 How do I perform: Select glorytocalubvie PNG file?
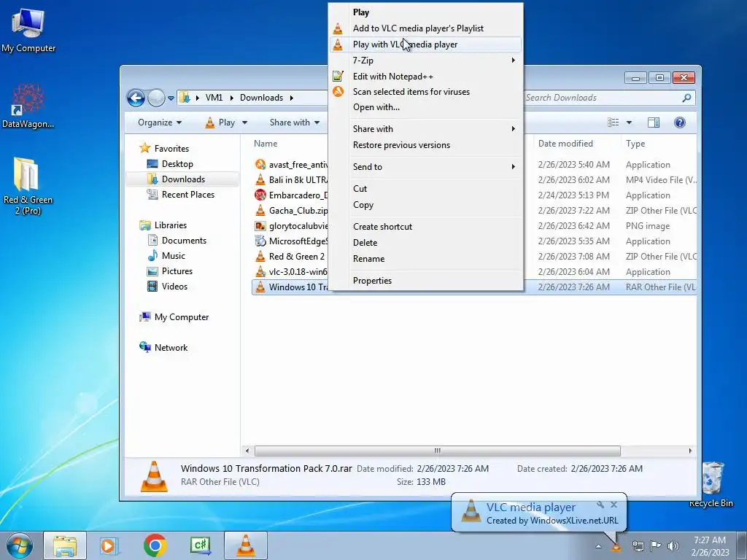291,226
